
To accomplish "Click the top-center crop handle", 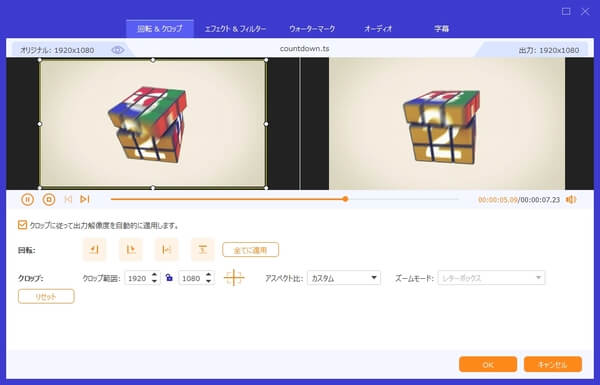I will click(x=153, y=60).
